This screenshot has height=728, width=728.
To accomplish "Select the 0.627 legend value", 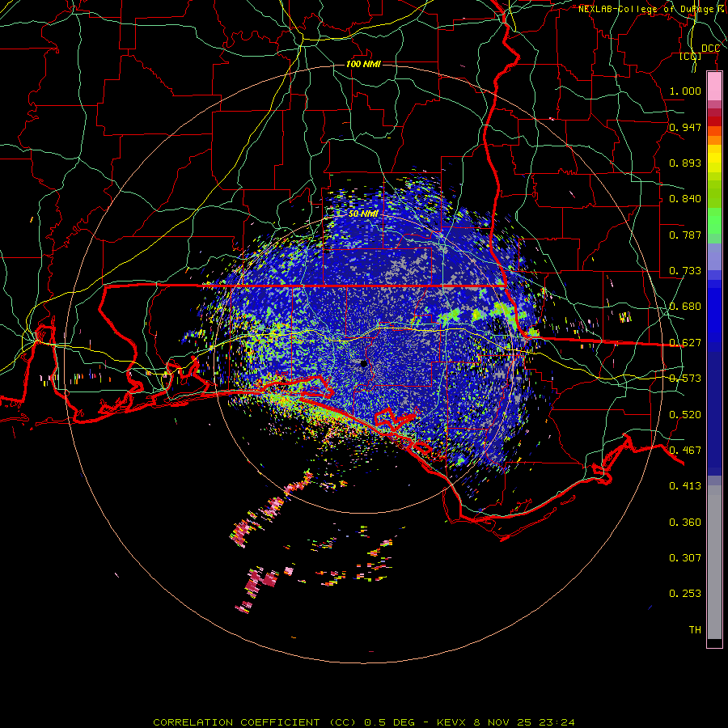I will click(685, 343).
